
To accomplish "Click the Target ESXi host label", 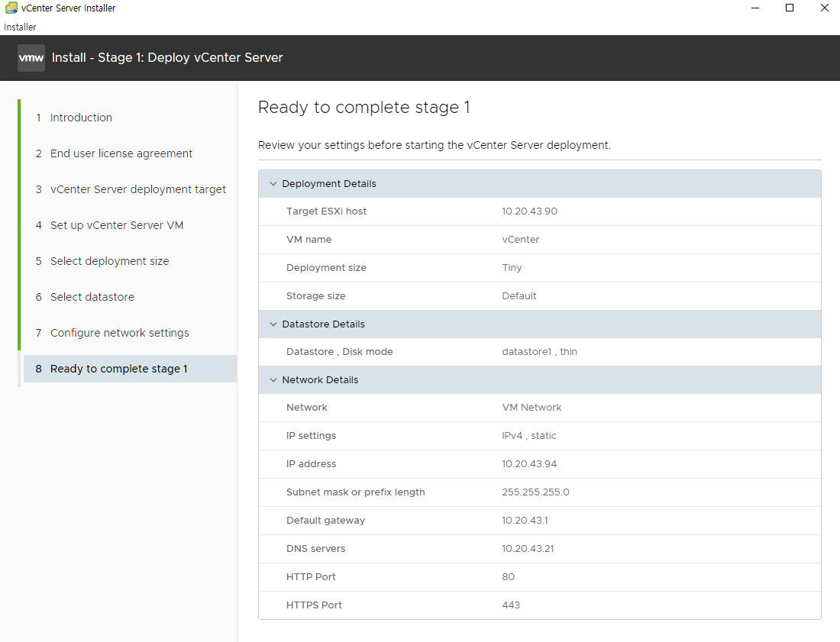I will [x=326, y=211].
